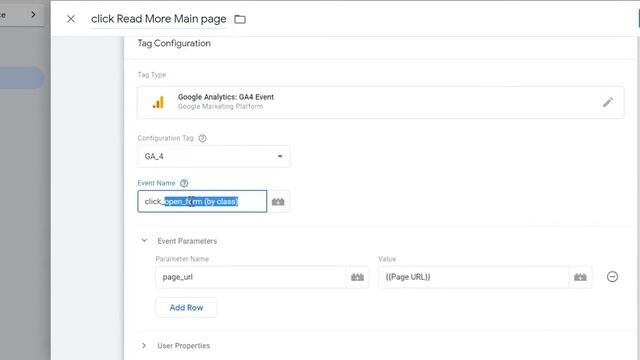Click the Event Name input field
Viewport: 640px width, 360px height.
pyautogui.click(x=202, y=201)
